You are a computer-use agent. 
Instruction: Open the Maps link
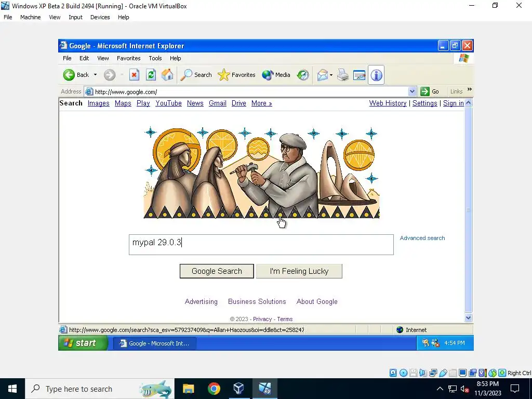click(x=123, y=103)
